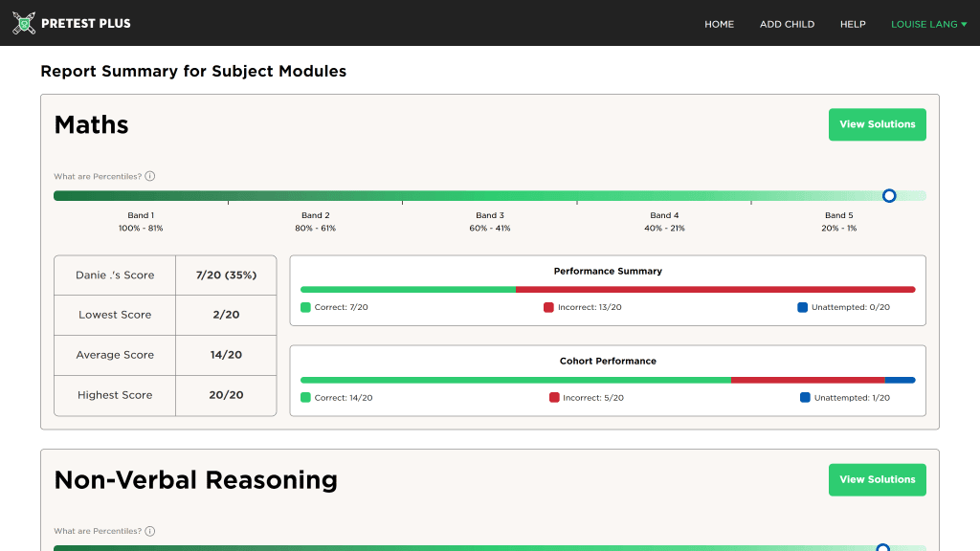Open the "What are Percentiles?" info icon under Maths
Screen dimensions: 980x551
pyautogui.click(x=149, y=176)
